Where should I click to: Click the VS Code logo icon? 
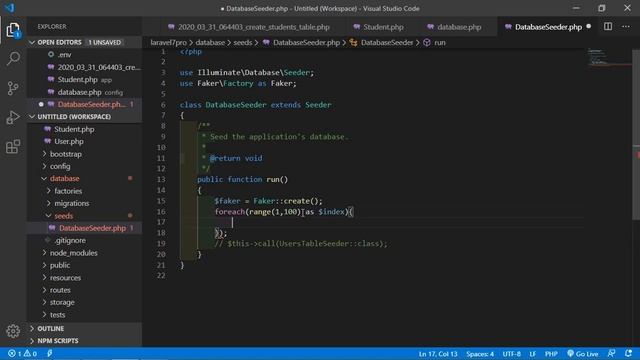click(x=9, y=8)
